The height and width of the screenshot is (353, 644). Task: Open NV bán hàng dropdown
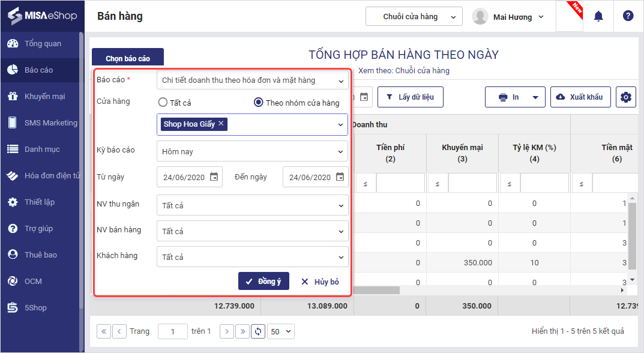(253, 231)
